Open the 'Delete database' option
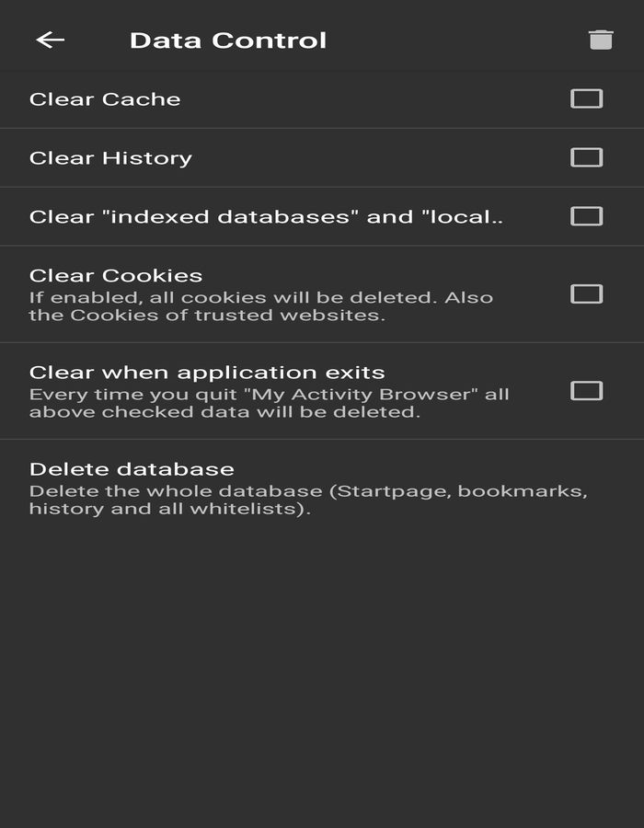 [x=132, y=469]
